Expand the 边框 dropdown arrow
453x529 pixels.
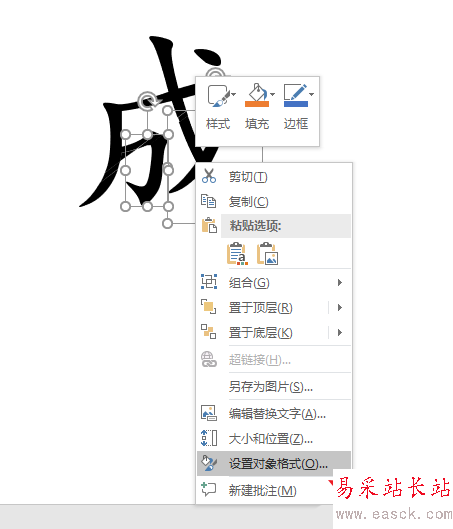pyautogui.click(x=312, y=94)
